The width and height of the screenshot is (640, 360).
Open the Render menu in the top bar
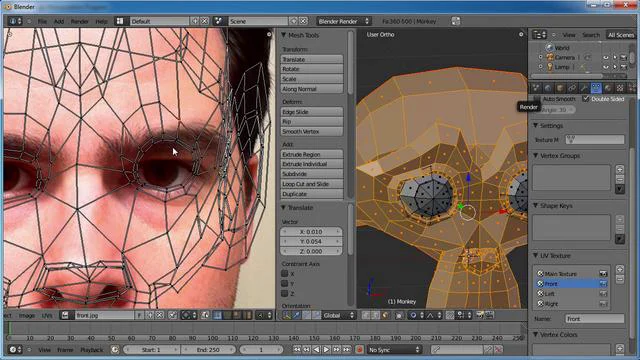coord(80,21)
